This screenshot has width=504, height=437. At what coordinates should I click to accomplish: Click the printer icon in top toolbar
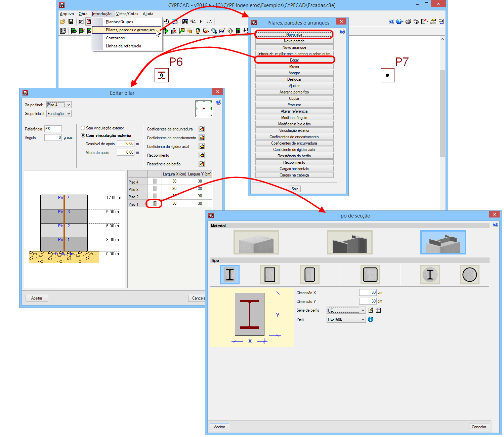click(408, 22)
